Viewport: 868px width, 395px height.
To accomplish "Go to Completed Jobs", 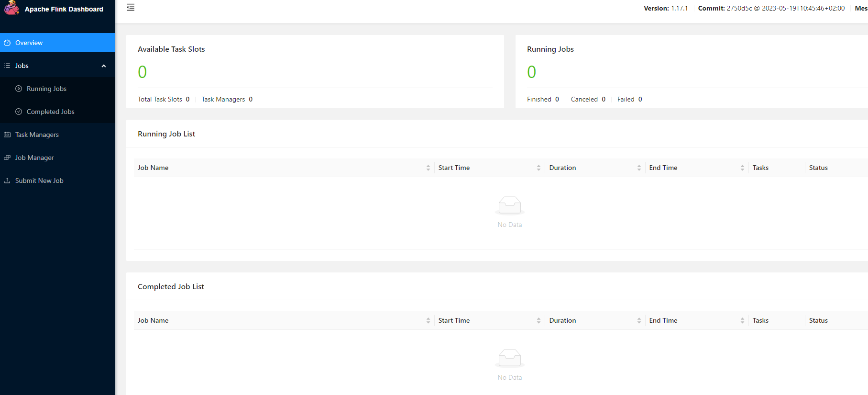I will click(57, 112).
